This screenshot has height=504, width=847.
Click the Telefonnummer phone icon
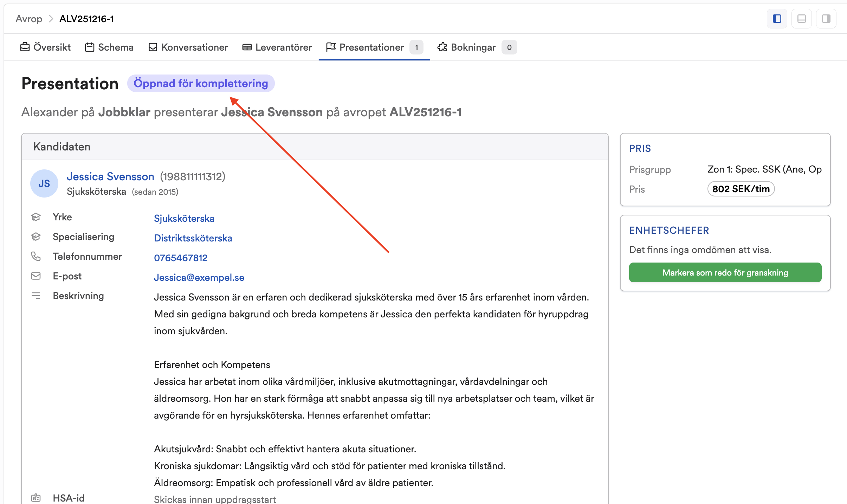[36, 256]
